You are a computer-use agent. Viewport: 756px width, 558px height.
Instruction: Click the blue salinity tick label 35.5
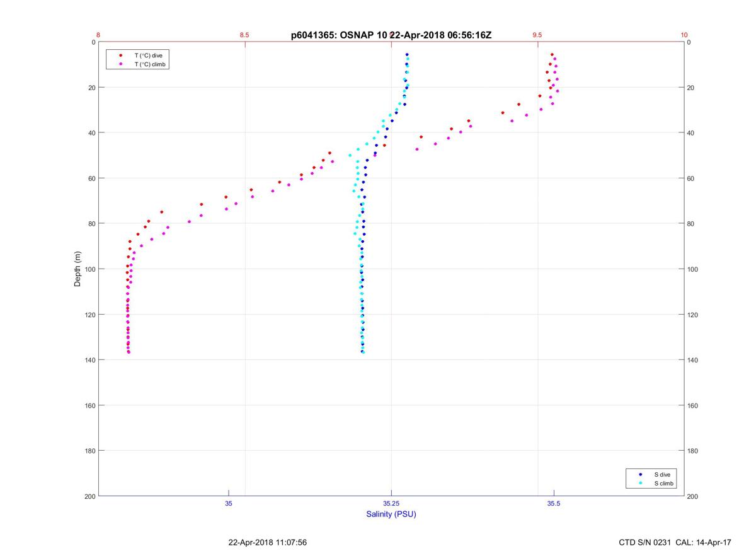[x=554, y=503]
